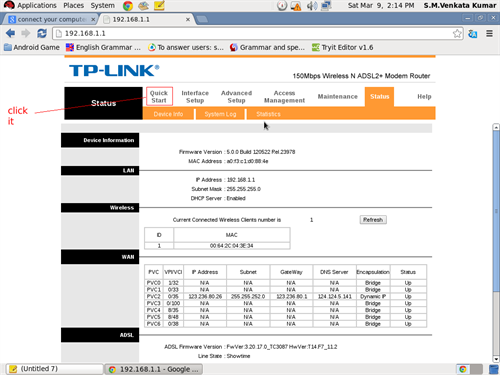
Task: Select 192.168.1.1 - Google taskbar window
Action: 154,369
